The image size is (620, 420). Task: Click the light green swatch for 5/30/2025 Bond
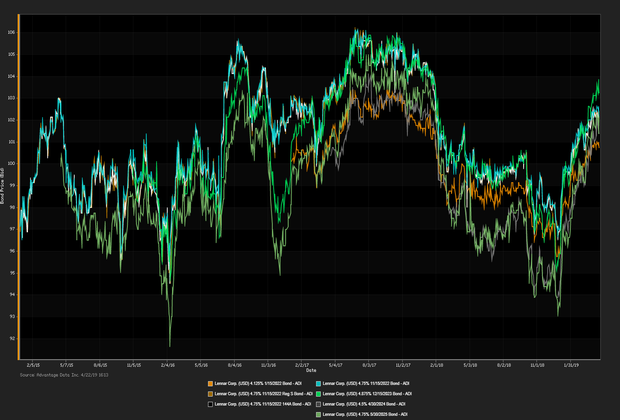click(x=318, y=414)
